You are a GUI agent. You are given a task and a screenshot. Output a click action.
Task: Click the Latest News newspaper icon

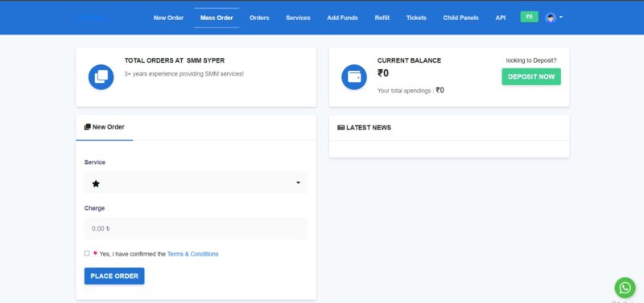pyautogui.click(x=341, y=128)
